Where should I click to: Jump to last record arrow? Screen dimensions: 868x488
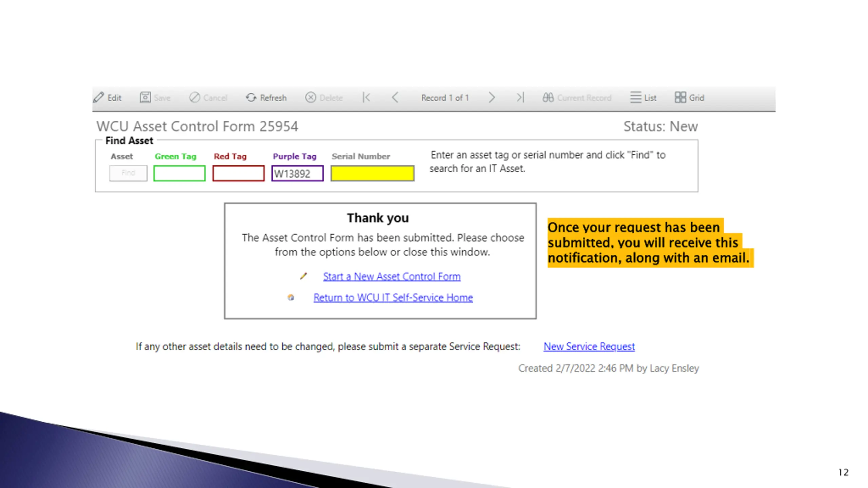tap(520, 98)
